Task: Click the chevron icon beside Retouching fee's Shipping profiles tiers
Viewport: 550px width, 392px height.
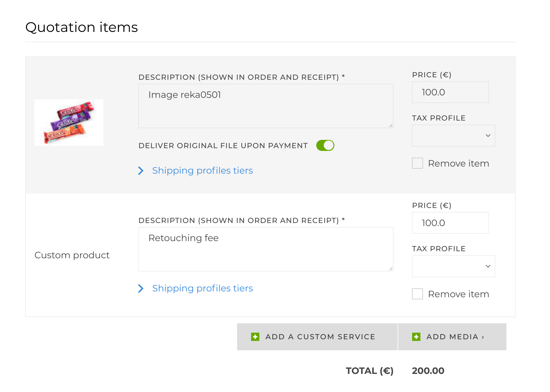Action: click(141, 288)
